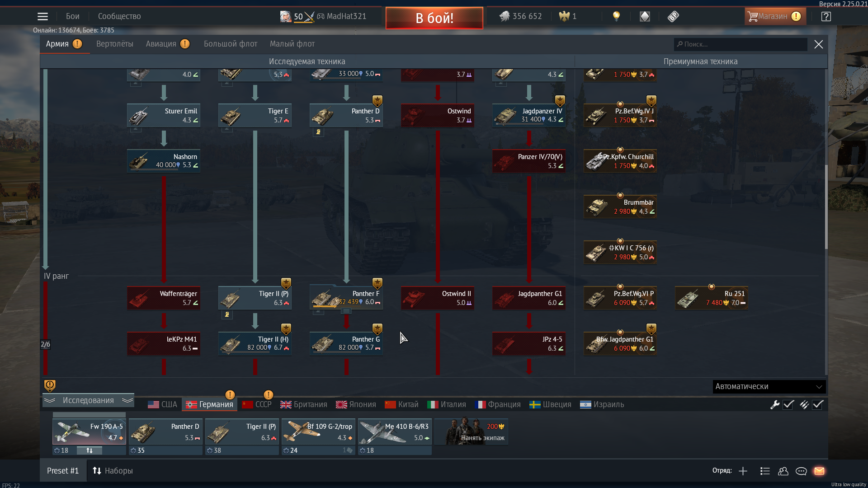The image size is (868, 488).
Task: Select the Waffenträger card
Action: (x=164, y=298)
